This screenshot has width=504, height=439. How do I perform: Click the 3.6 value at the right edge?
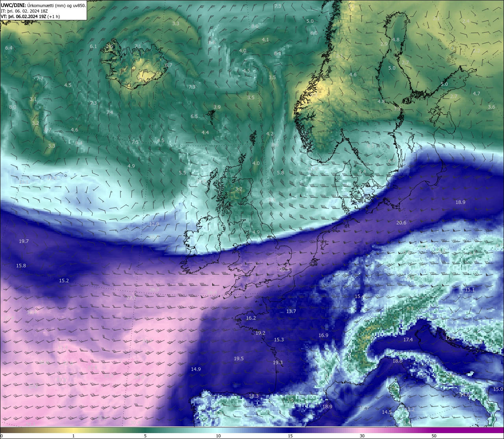[491, 107]
